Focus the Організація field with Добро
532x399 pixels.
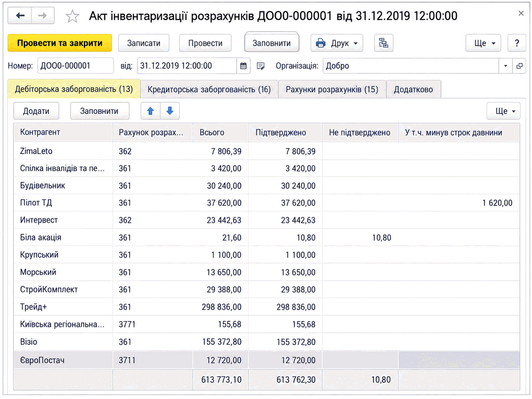[x=411, y=66]
